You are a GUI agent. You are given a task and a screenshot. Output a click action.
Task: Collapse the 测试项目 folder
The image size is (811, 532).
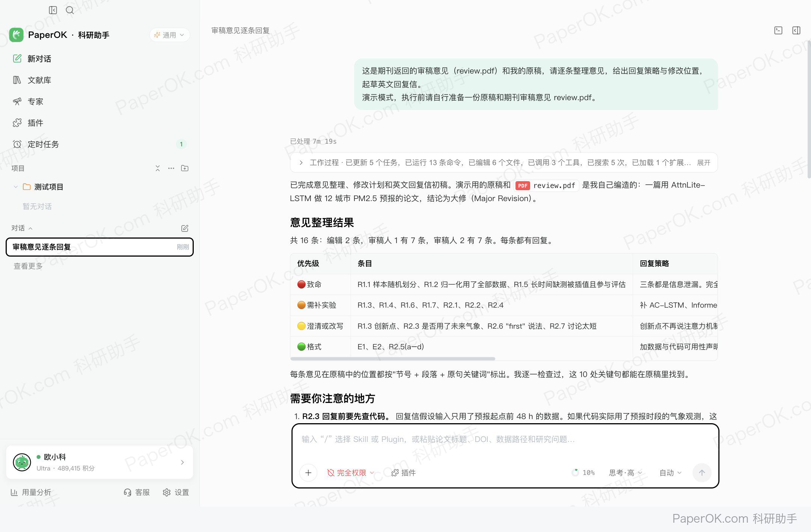(x=15, y=186)
